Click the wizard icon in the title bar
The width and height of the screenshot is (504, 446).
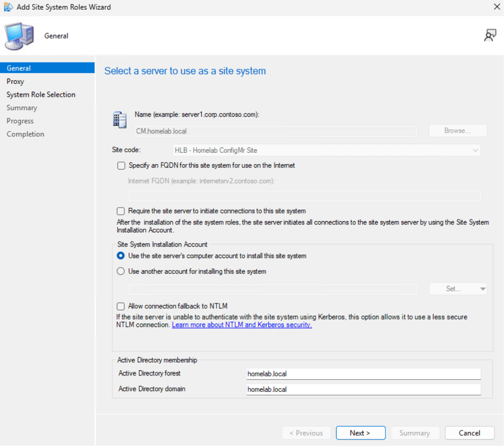[x=8, y=7]
